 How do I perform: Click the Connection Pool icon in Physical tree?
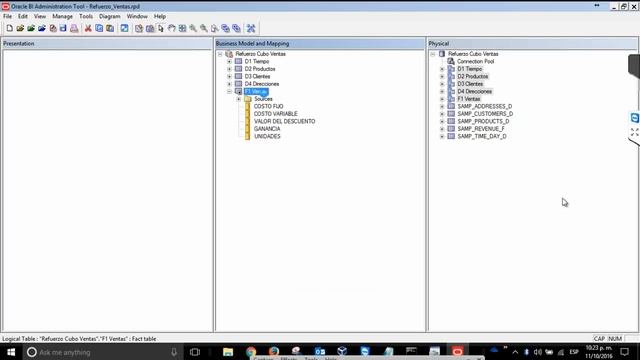(x=451, y=61)
